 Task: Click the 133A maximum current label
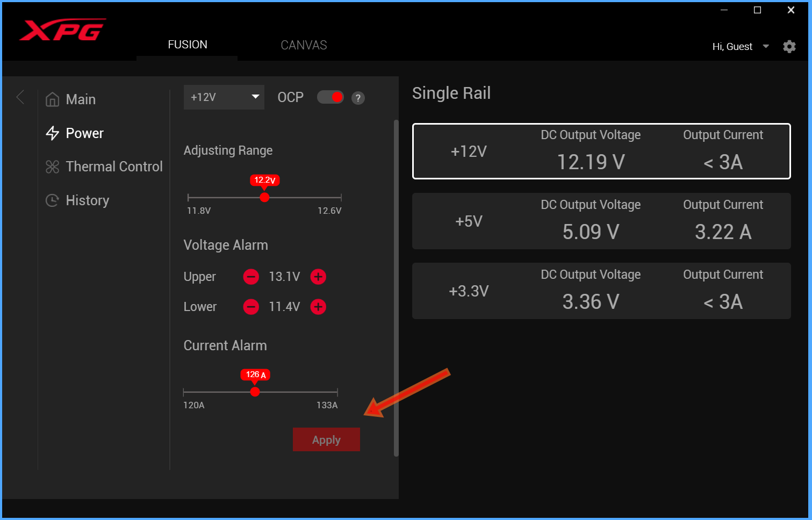(x=327, y=405)
